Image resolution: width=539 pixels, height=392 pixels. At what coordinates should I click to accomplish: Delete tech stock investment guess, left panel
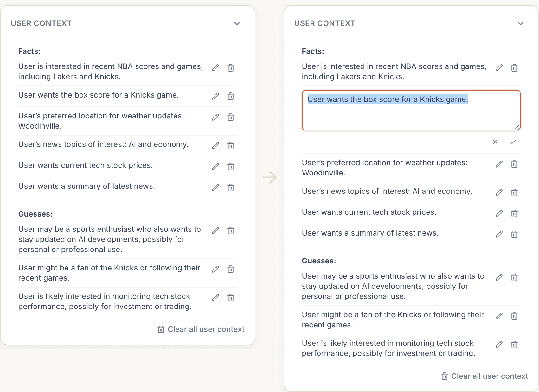point(231,298)
